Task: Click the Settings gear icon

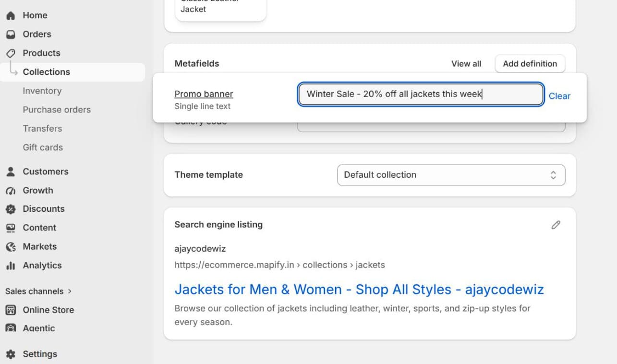Action: pos(11,354)
